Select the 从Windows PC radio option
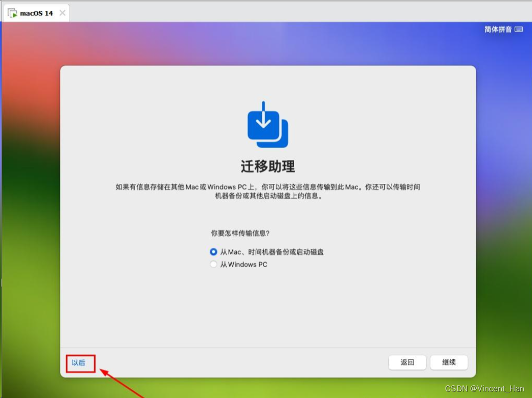Viewport: 532px width, 398px height. (x=213, y=265)
